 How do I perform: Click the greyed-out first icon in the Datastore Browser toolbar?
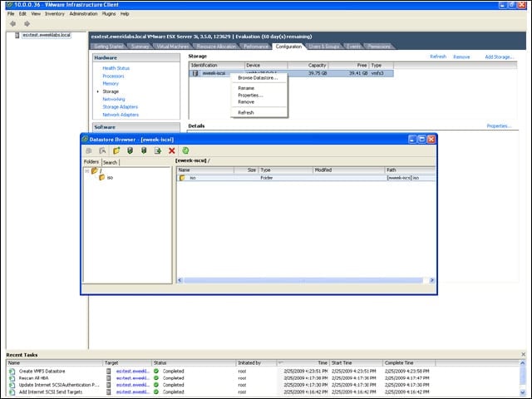click(x=89, y=150)
